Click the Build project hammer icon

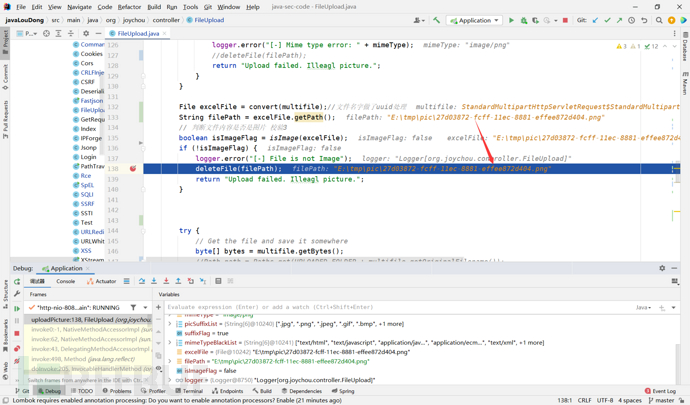(x=436, y=20)
